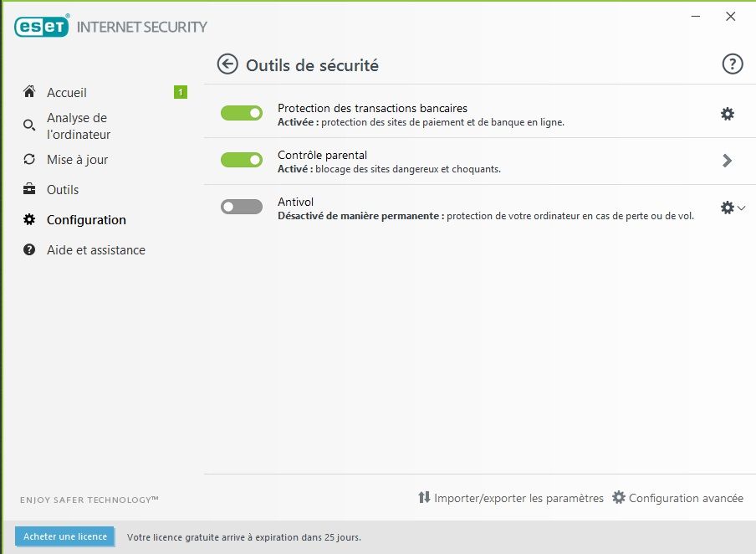This screenshot has height=554, width=756.
Task: Open the dropdown arrow next to Antivol gear
Action: (742, 208)
